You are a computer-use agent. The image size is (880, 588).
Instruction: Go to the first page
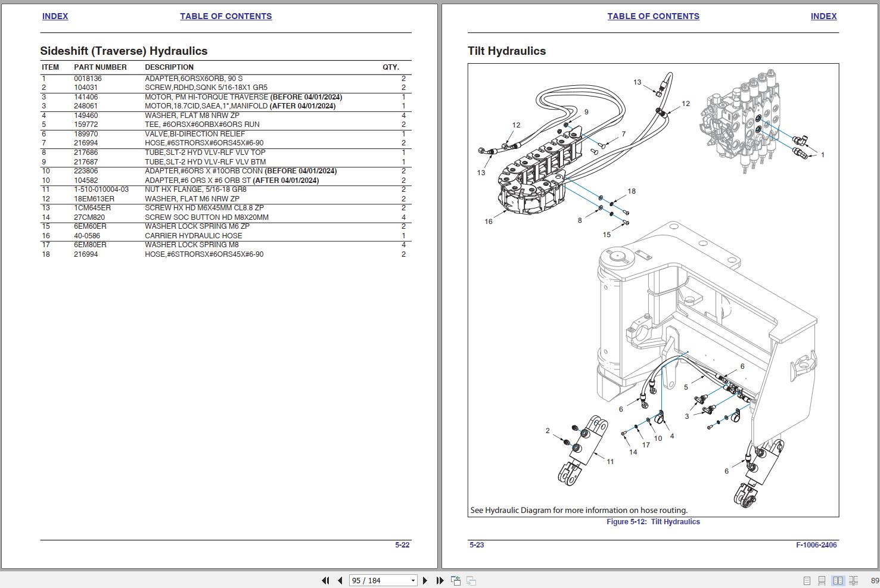[325, 580]
